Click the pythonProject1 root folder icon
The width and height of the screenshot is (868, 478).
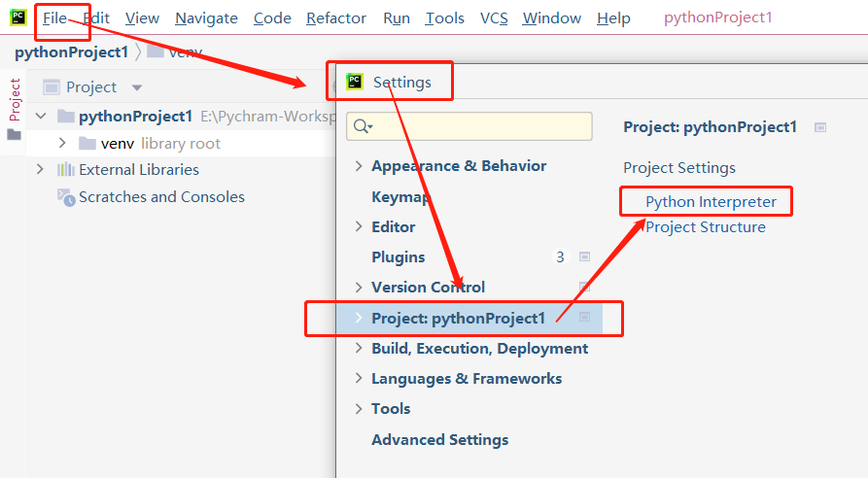click(66, 117)
